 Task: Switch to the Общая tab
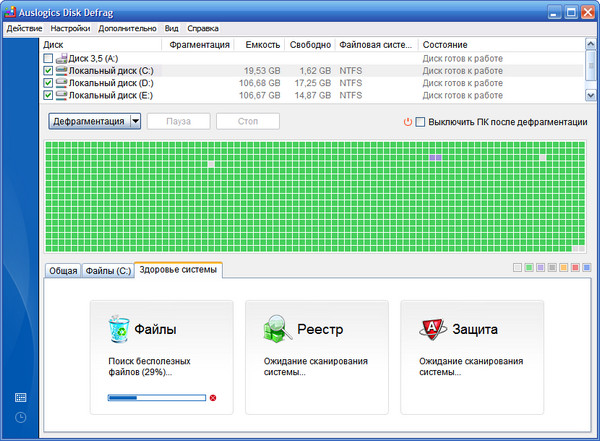click(62, 271)
